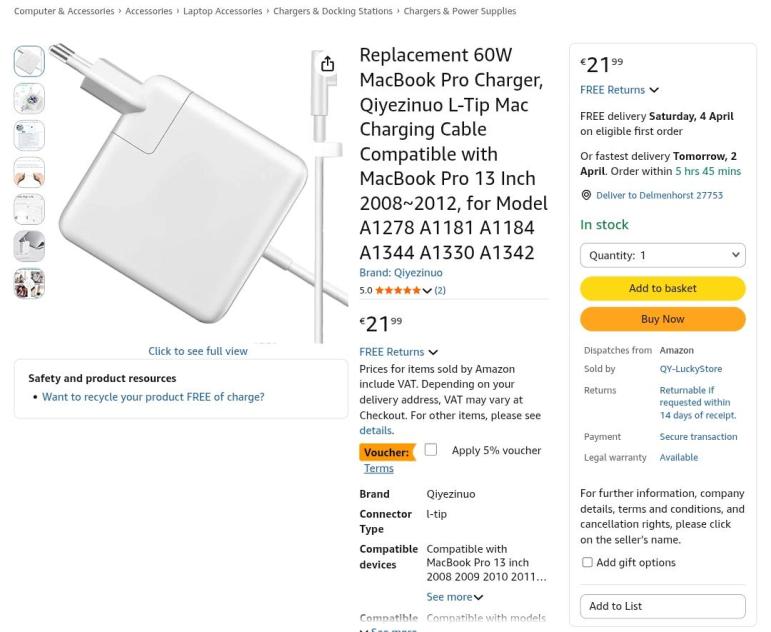Select the last product thumbnail image
771x632 pixels.
29,284
